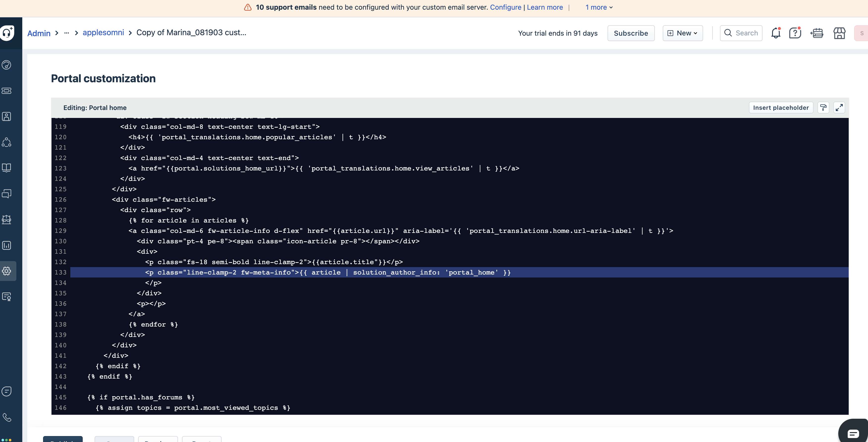Click the printer-like icon in top bar
868x442 pixels.
coord(817,33)
